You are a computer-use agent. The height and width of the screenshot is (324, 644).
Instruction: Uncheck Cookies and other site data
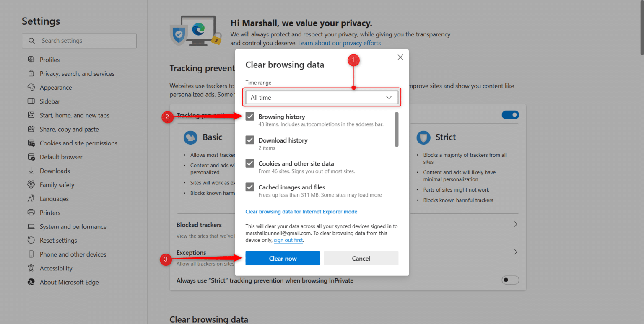249,163
